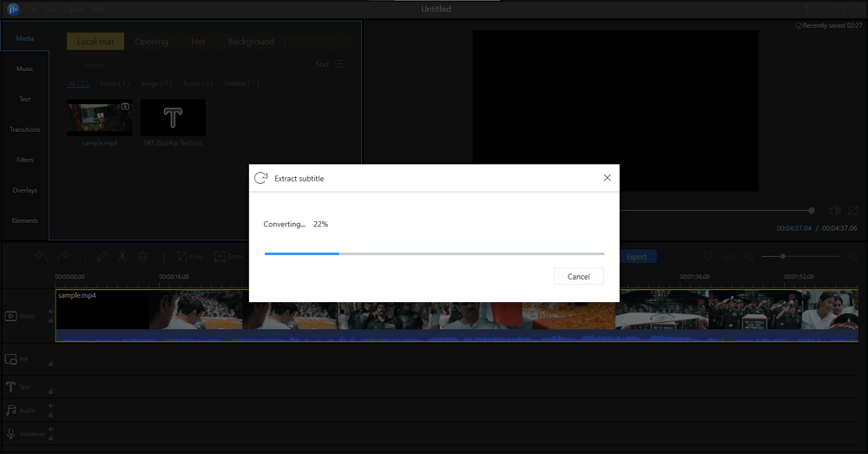Open the Music sidebar tab

(x=25, y=69)
